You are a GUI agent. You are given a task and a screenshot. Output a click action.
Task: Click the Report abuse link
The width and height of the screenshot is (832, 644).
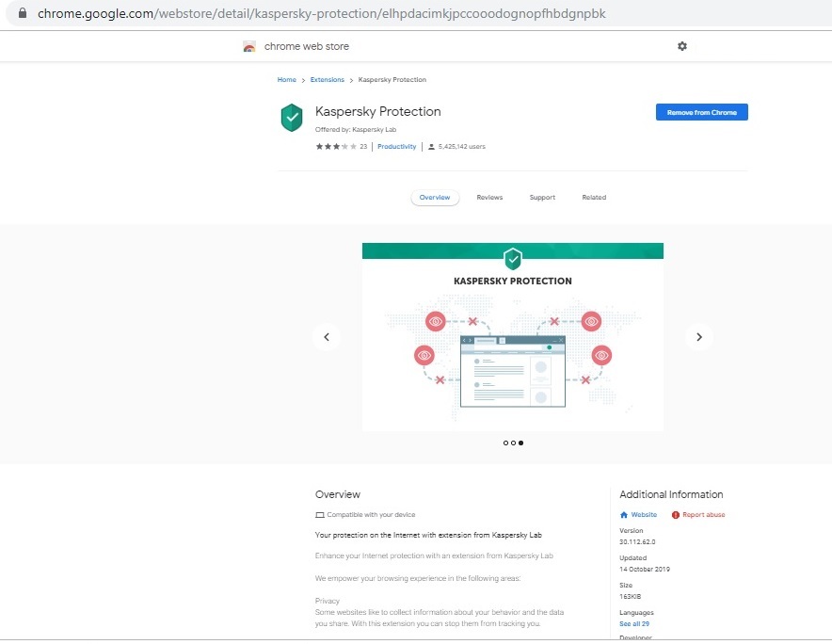704,514
